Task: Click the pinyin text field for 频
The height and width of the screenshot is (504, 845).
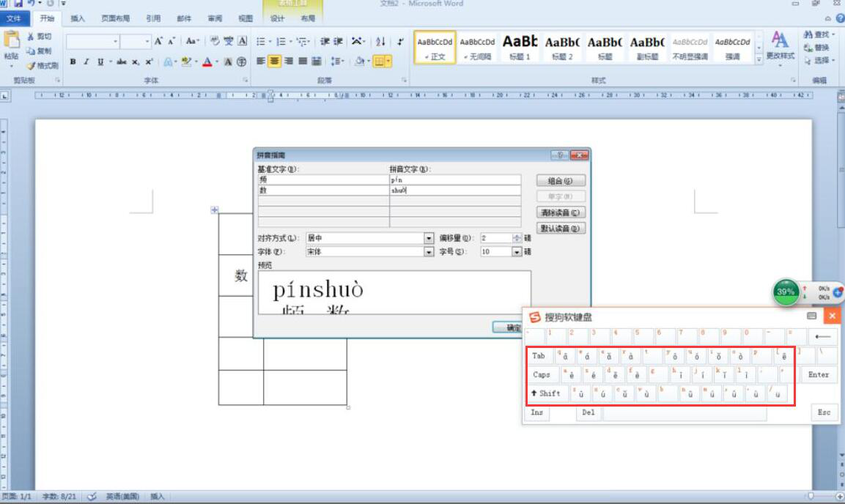Action: coord(454,179)
